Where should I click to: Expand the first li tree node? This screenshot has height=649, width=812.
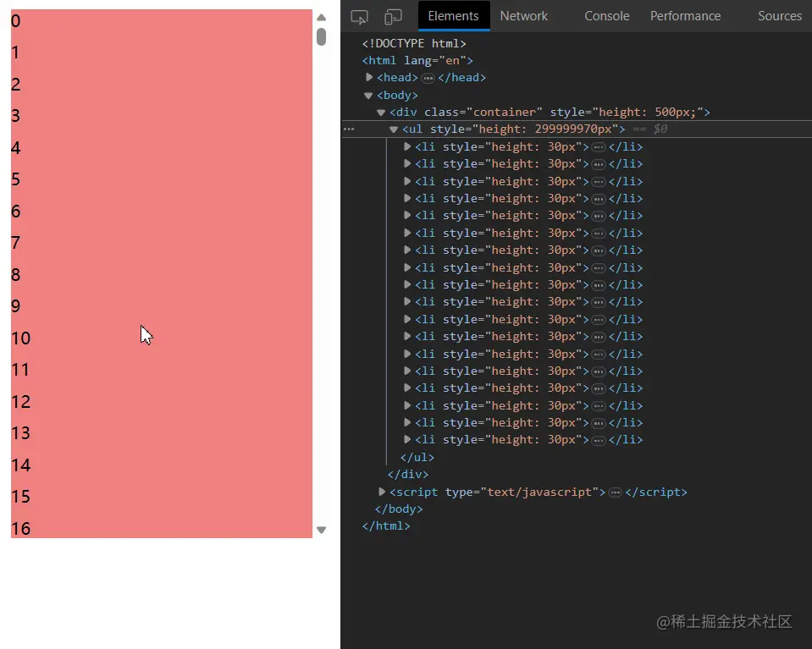tap(407, 146)
